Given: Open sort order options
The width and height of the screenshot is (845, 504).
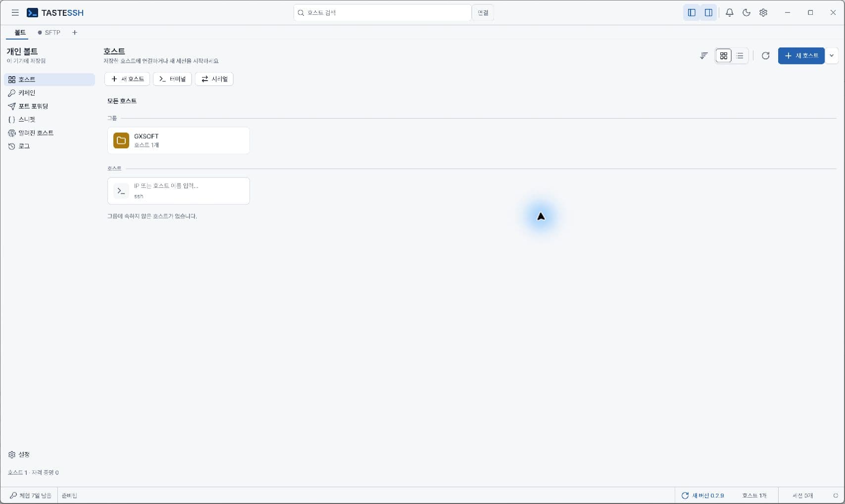Looking at the screenshot, I should click(x=703, y=56).
